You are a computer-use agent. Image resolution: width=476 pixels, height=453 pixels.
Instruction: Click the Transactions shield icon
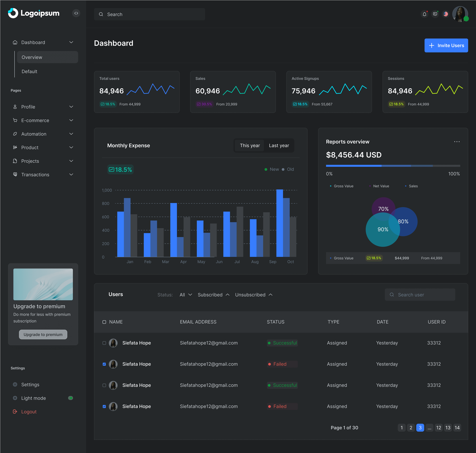point(15,174)
